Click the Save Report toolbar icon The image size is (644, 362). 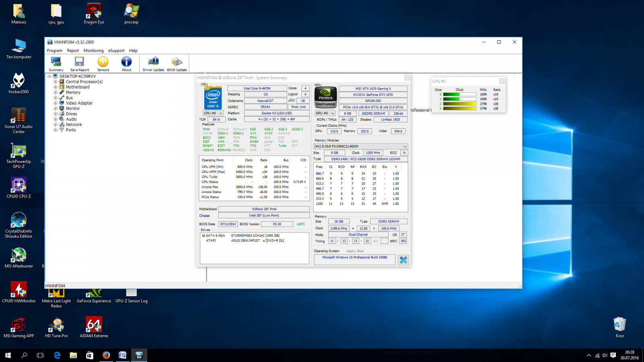[79, 64]
